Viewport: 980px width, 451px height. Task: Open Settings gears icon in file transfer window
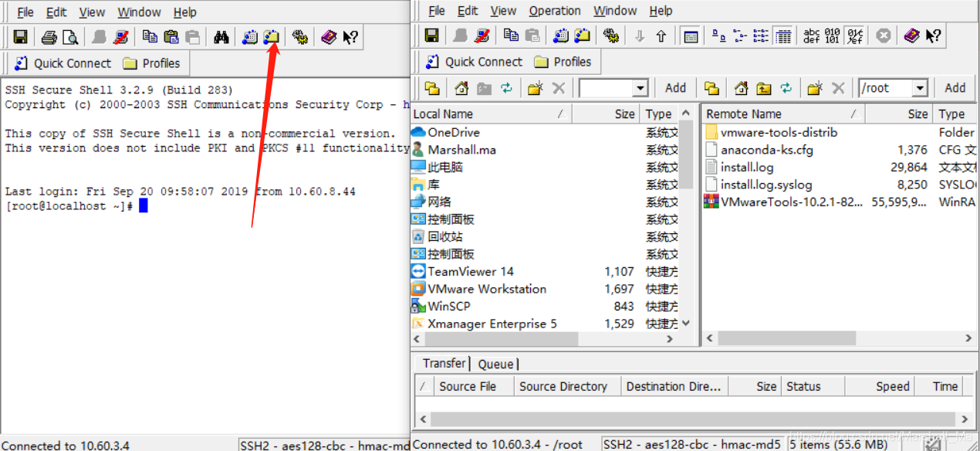(x=611, y=35)
